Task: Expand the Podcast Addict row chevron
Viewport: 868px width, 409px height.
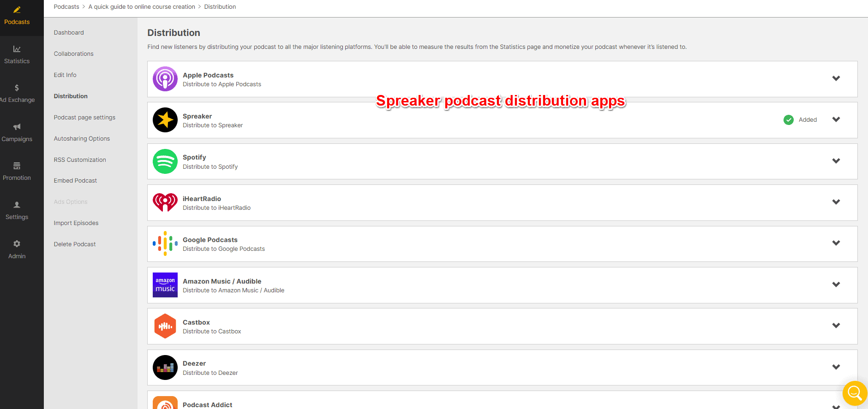Action: [x=836, y=407]
